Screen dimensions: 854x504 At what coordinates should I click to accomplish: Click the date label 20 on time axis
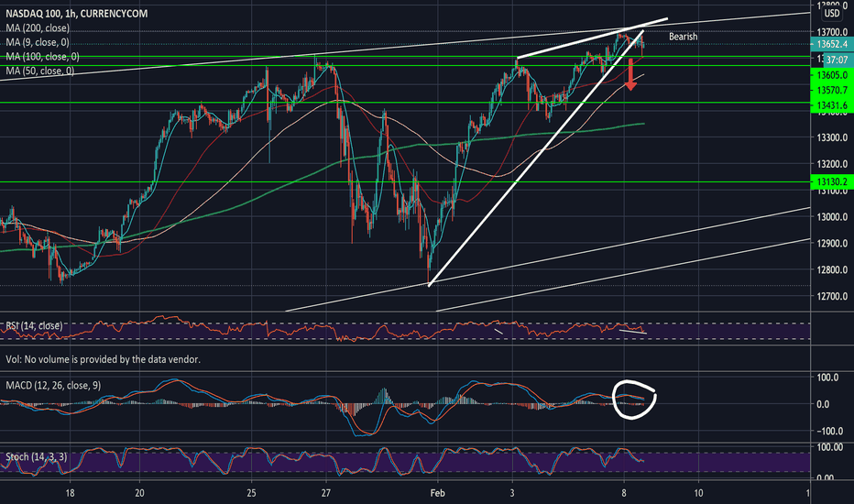pyautogui.click(x=139, y=493)
